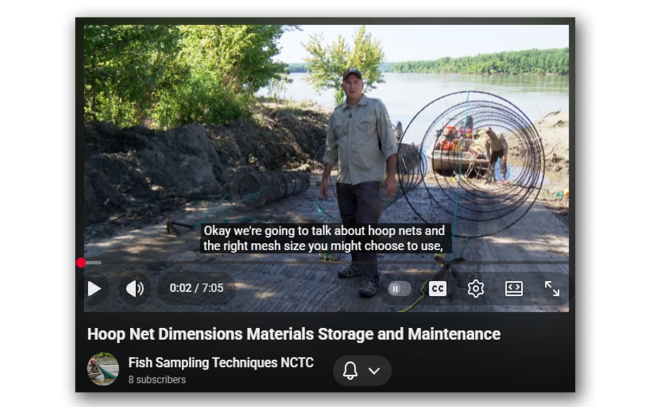Toggle the autoplay switch

point(399,289)
